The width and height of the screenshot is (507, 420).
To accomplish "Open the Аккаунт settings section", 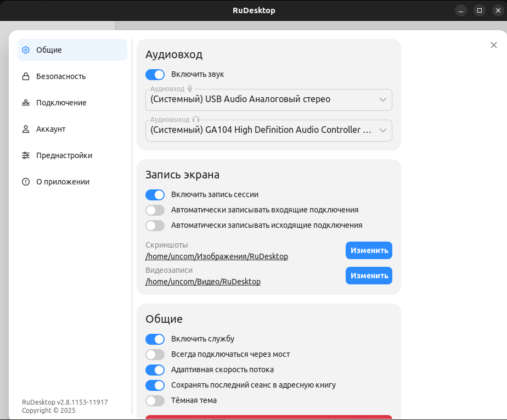I will (x=72, y=129).
